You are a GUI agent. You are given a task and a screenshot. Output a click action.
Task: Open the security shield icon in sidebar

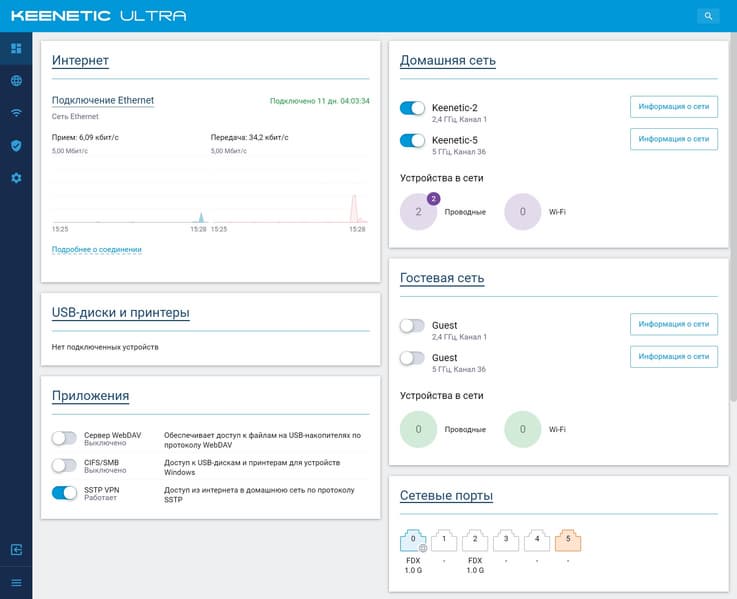(x=16, y=145)
